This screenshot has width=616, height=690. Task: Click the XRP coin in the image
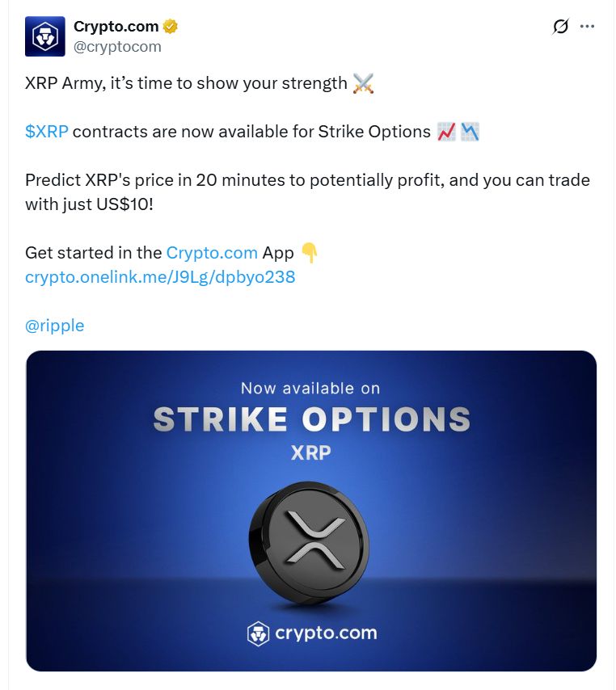point(308,540)
